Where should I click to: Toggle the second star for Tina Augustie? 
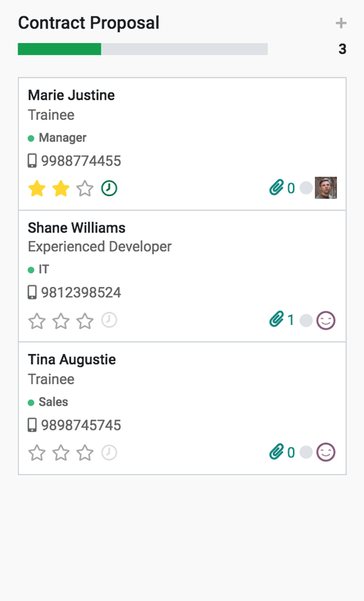click(61, 452)
